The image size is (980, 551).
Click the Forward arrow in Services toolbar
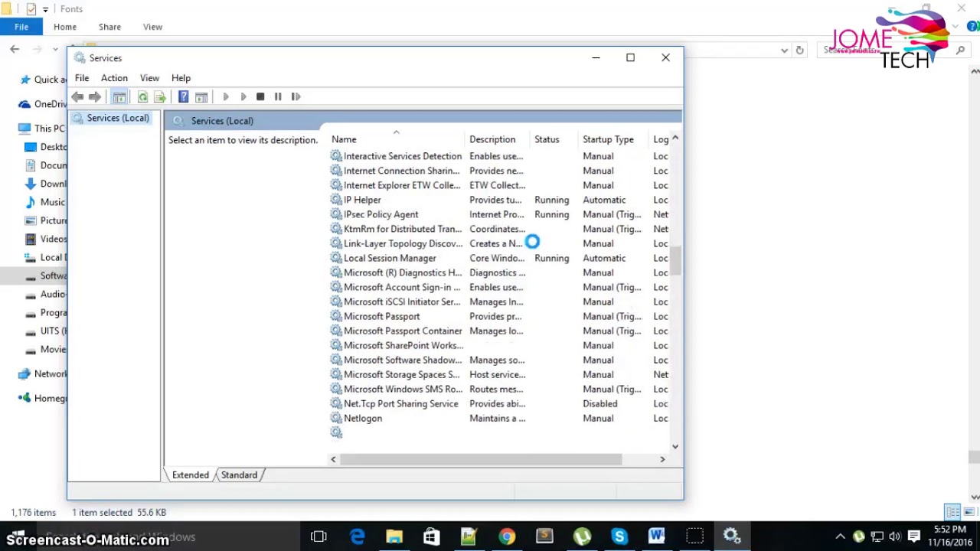(x=94, y=96)
